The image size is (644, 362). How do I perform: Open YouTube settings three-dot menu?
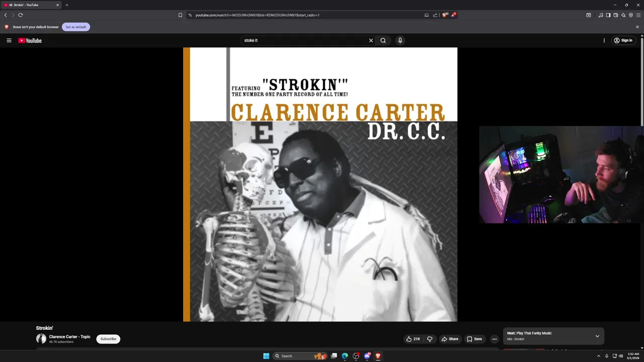604,40
